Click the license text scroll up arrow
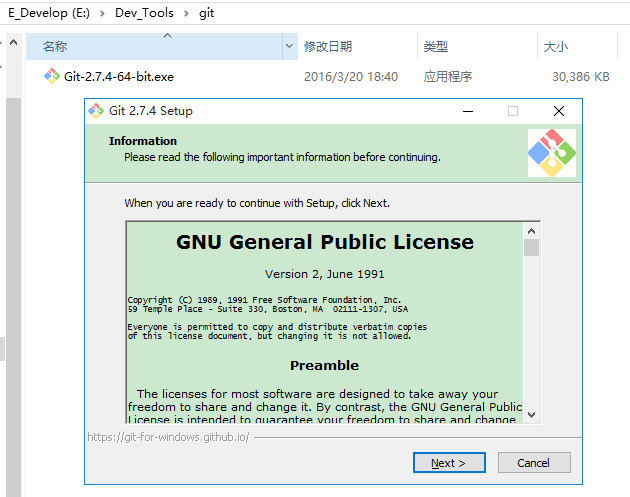This screenshot has height=497, width=630. (532, 231)
